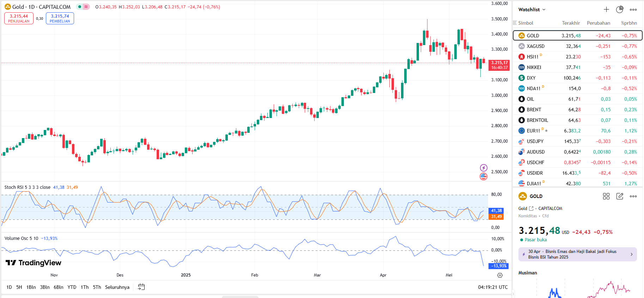Open the watchlist three-dot options menu
The image size is (644, 298).
[x=633, y=10]
